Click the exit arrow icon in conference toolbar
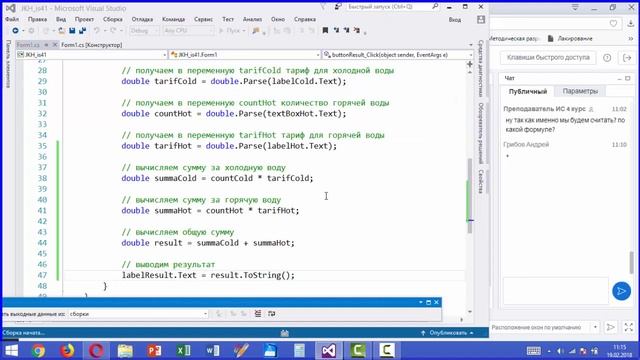 point(627,58)
